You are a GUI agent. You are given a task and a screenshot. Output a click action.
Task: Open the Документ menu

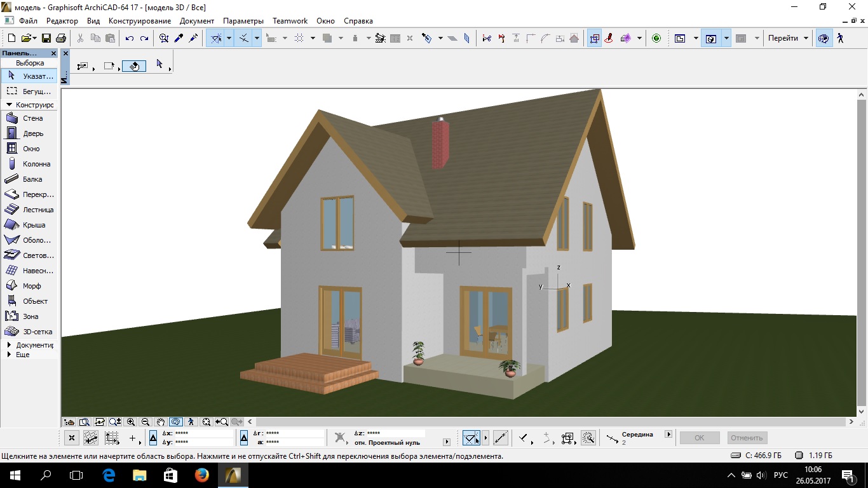(x=197, y=21)
